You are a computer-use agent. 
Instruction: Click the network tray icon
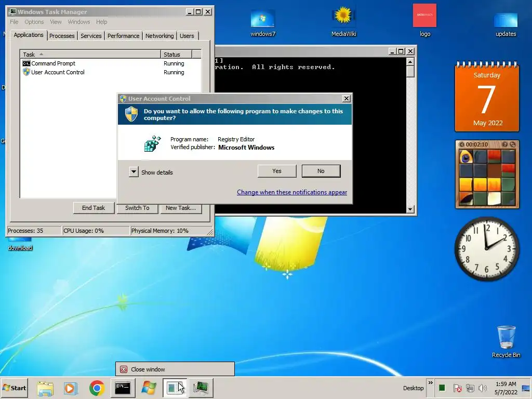click(x=470, y=388)
